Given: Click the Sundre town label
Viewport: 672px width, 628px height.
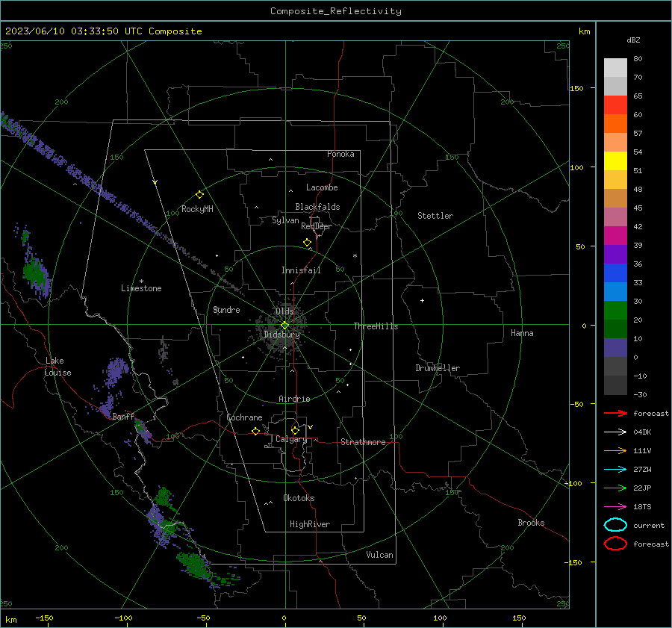Looking at the screenshot, I should (x=226, y=309).
